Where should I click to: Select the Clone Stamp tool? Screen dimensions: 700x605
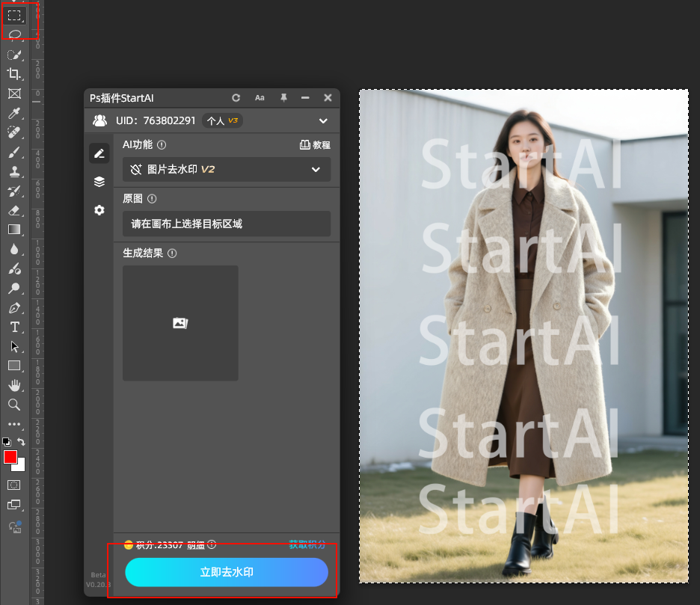pos(14,172)
